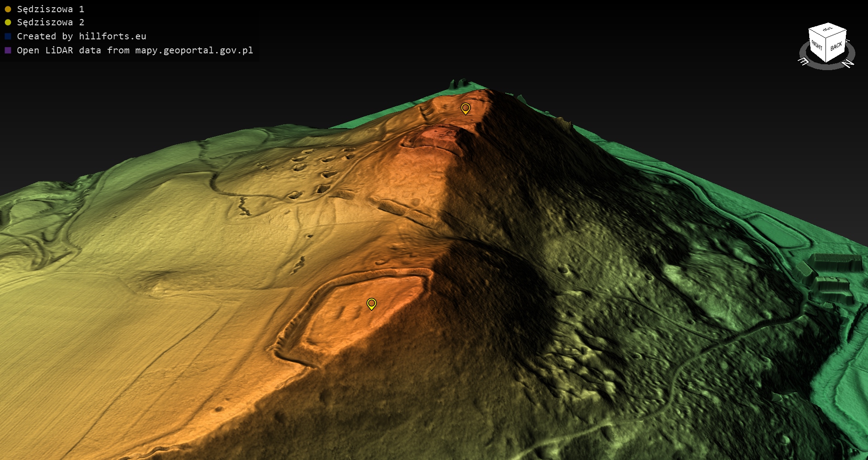
Task: Click the buildings at terrain's right edge
Action: pyautogui.click(x=834, y=274)
